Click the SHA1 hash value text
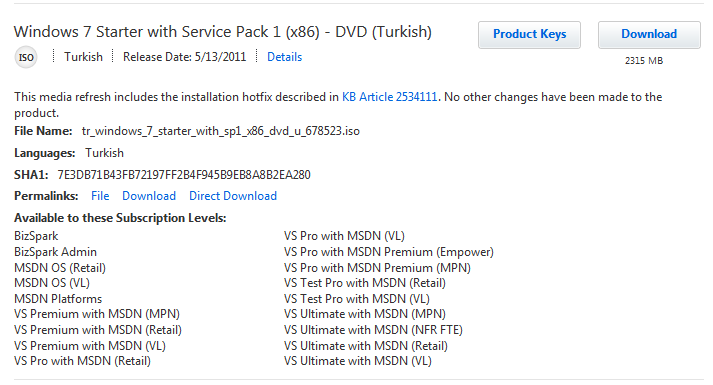713x385 pixels. click(x=184, y=175)
